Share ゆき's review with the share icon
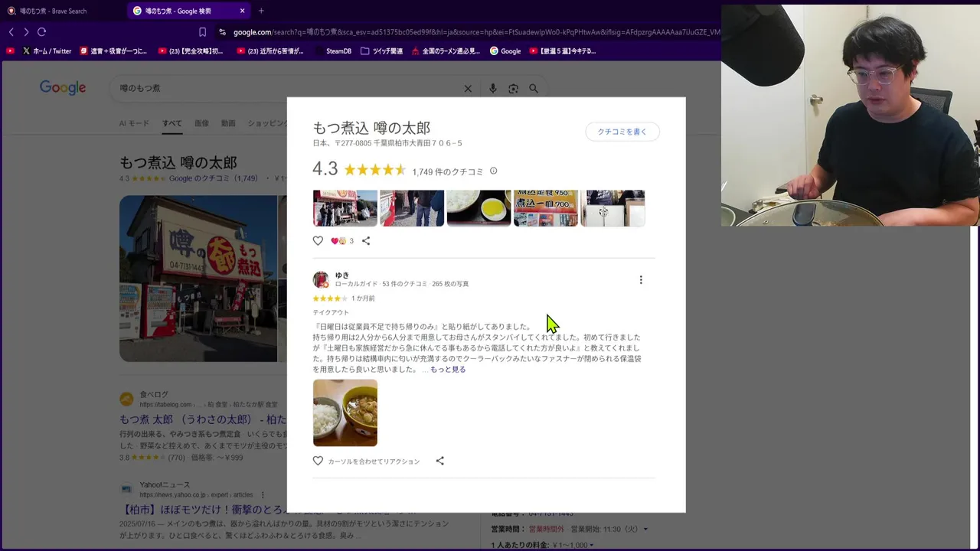Image resolution: width=980 pixels, height=551 pixels. [x=439, y=461]
